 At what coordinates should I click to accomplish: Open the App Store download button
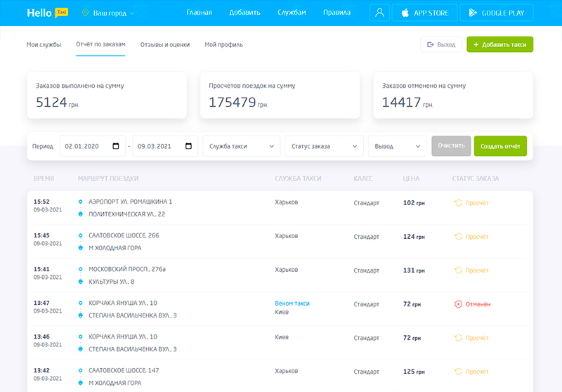424,13
